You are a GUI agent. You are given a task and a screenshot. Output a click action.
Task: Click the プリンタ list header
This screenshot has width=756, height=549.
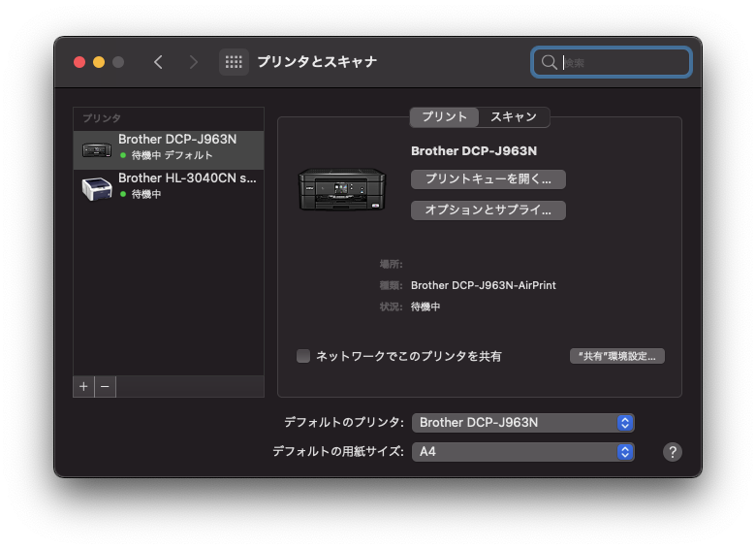[102, 118]
